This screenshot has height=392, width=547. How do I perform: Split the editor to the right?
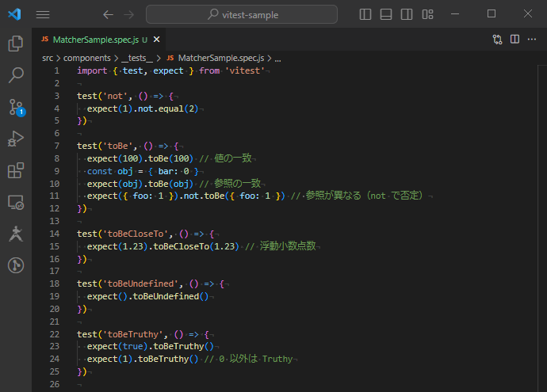pos(515,39)
